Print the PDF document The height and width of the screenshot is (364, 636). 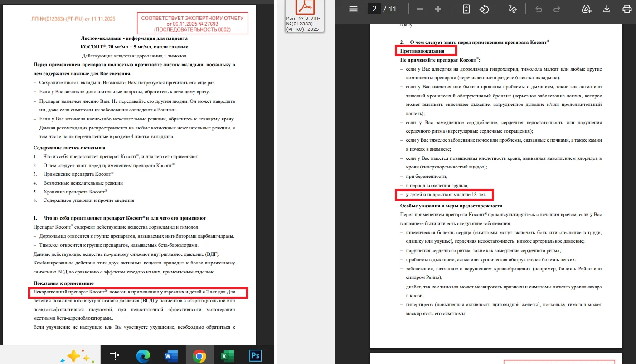pos(627,9)
